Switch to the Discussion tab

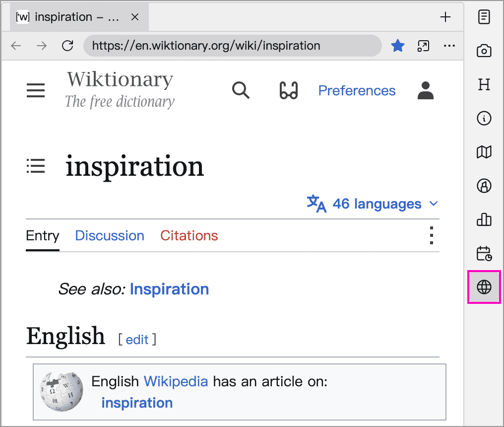point(110,235)
